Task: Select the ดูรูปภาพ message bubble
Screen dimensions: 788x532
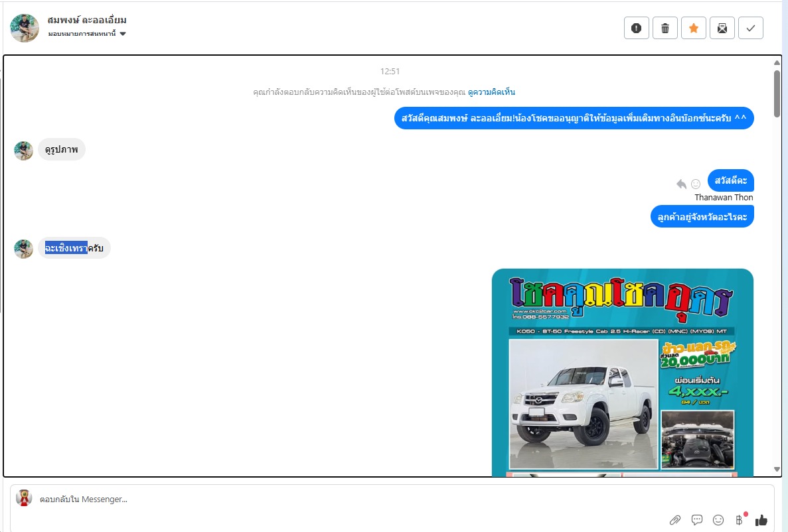Action: pos(61,150)
